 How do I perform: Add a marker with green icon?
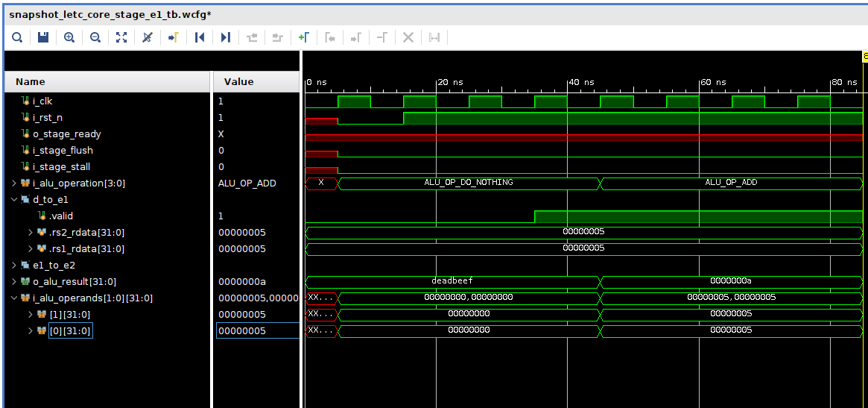tap(303, 37)
